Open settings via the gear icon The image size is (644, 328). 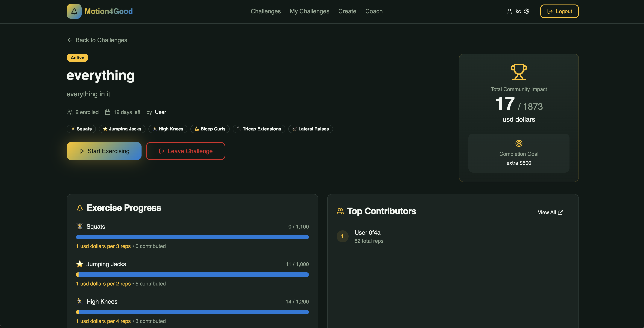point(527,11)
